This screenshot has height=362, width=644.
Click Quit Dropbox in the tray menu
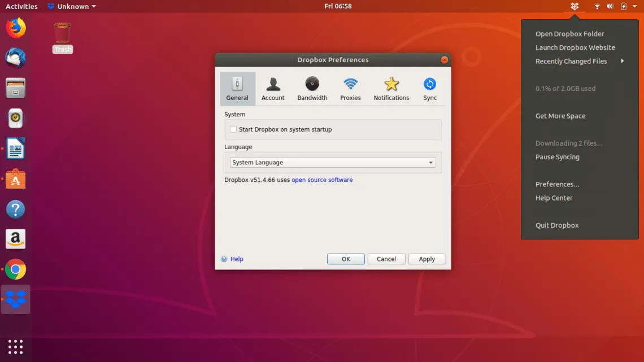[557, 225]
